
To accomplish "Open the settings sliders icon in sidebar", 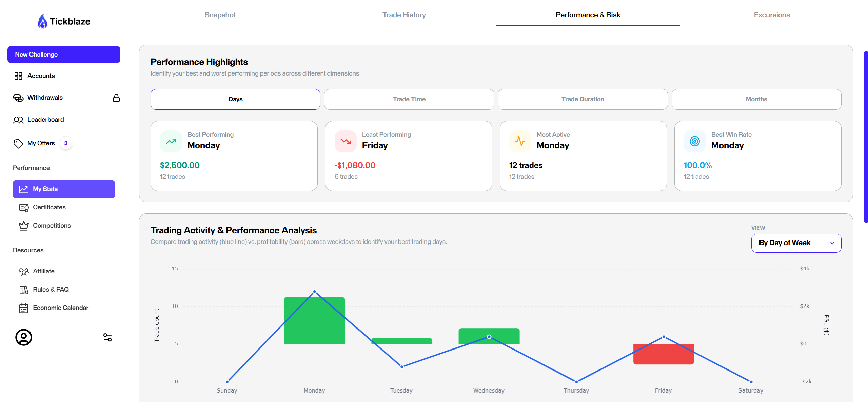I will pos(107,337).
